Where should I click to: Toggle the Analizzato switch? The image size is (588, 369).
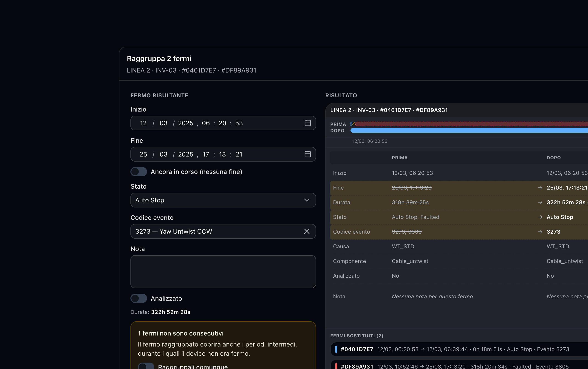coord(139,298)
